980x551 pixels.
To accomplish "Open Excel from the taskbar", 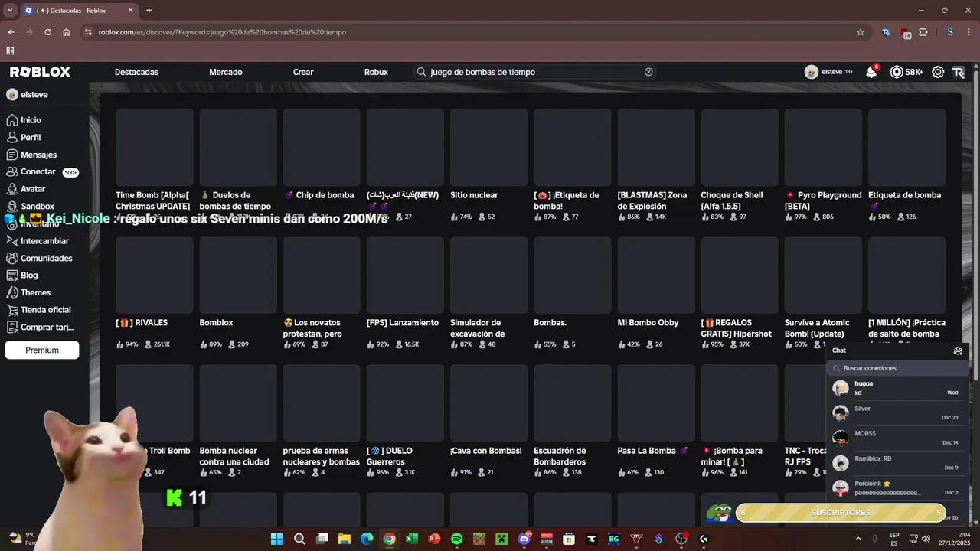I will tap(411, 539).
